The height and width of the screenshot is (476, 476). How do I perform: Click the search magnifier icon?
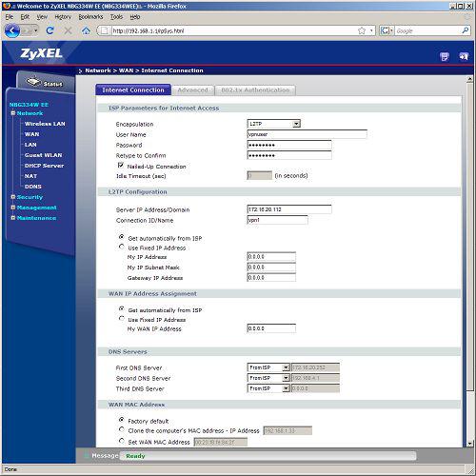tap(465, 30)
